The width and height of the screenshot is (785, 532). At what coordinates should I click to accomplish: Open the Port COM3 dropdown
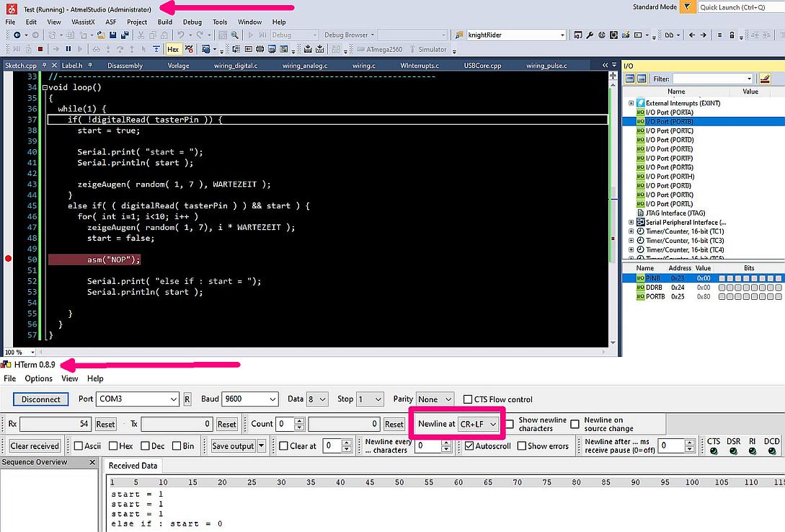173,399
